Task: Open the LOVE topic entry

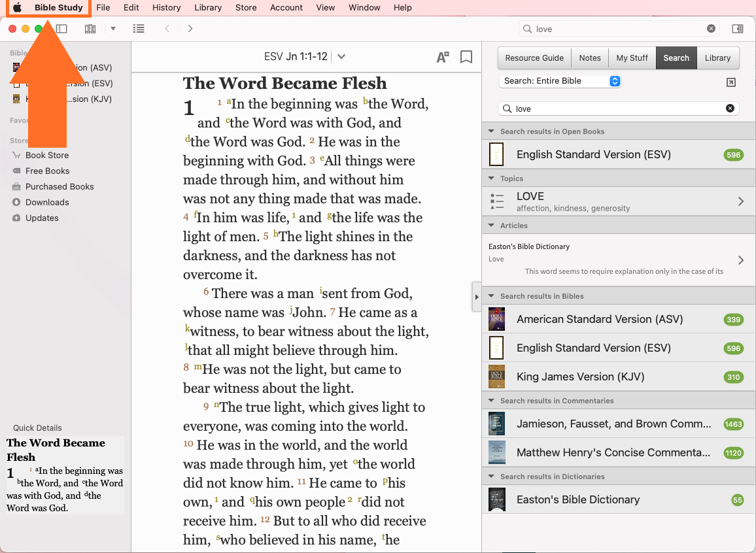Action: click(619, 201)
